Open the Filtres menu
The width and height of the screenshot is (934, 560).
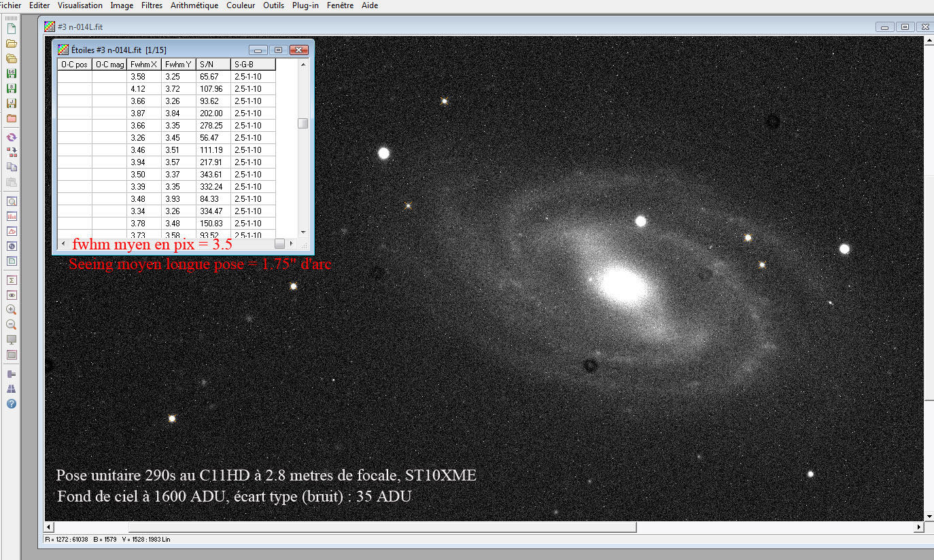click(152, 5)
